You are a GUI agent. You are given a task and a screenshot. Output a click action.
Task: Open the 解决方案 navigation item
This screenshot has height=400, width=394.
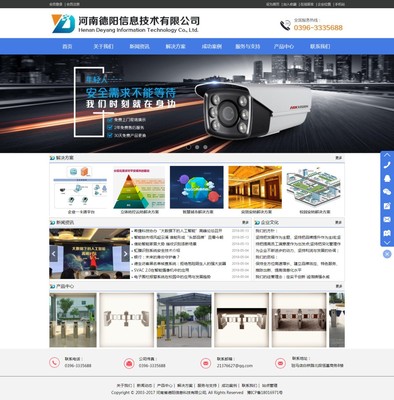176,46
